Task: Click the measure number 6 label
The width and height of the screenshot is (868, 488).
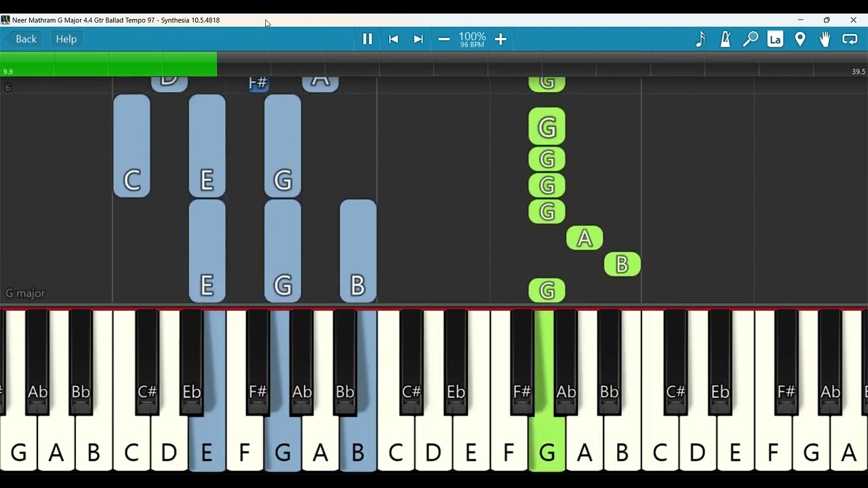Action: 7,87
